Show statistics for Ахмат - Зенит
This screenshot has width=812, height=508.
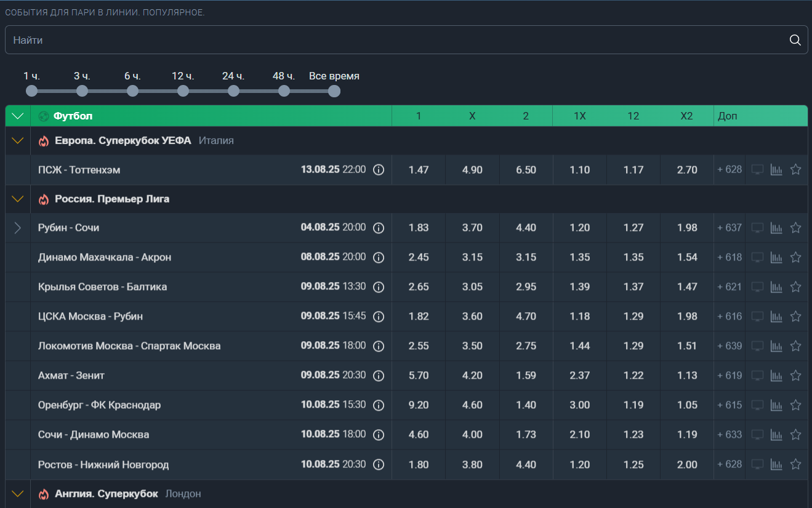tap(776, 376)
